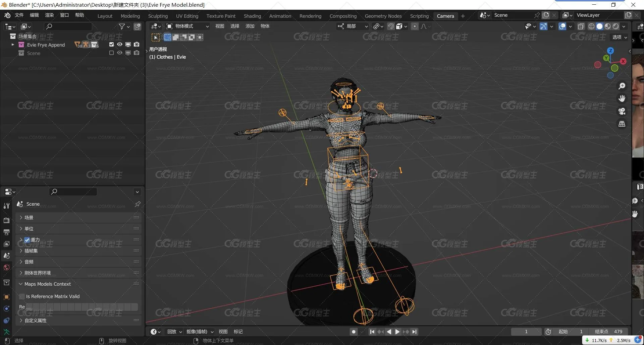Open World properties tab
Image resolution: width=644 pixels, height=345 pixels.
point(6,267)
